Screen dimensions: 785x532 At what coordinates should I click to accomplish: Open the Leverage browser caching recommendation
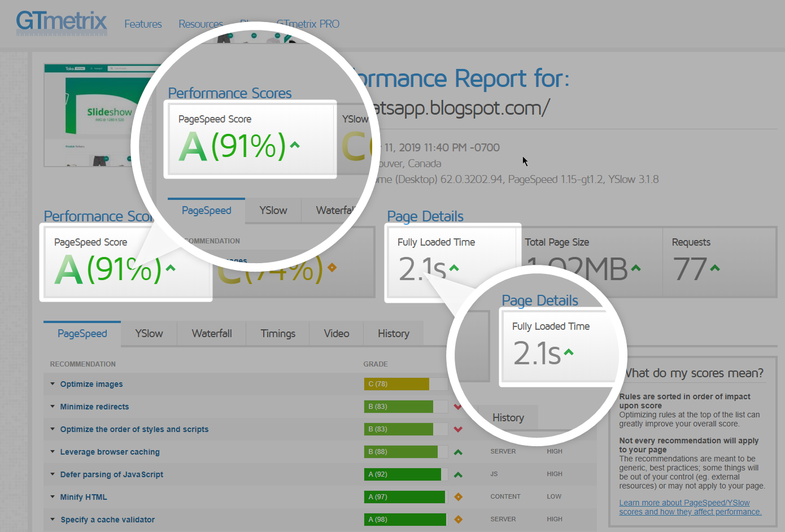pyautogui.click(x=110, y=452)
